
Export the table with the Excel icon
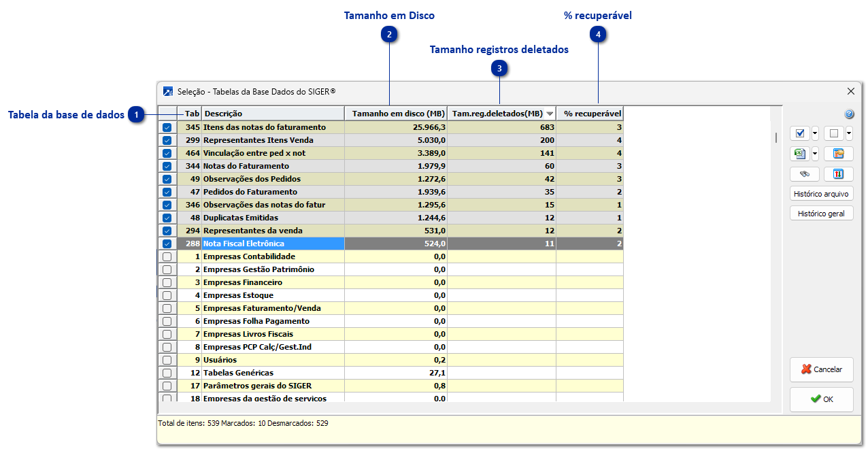[x=799, y=154]
